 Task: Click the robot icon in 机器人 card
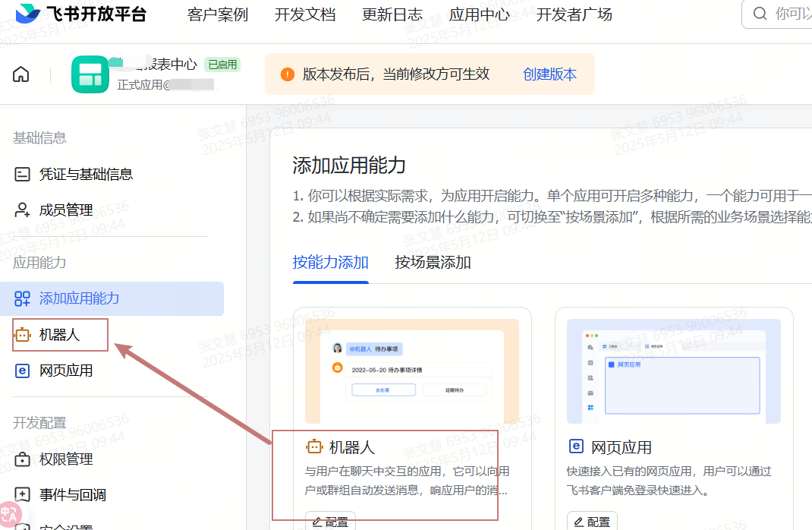coord(314,446)
